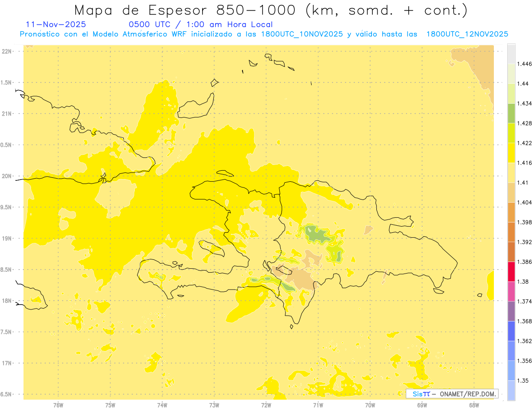Click the blue legend swatch between 1.362 and 1.368
532x411 pixels.
[x=511, y=331]
